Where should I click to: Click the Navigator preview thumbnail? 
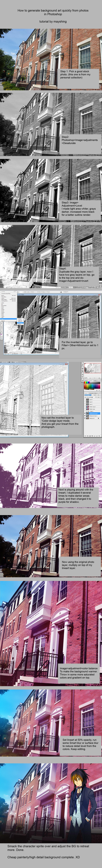click(x=93, y=368)
